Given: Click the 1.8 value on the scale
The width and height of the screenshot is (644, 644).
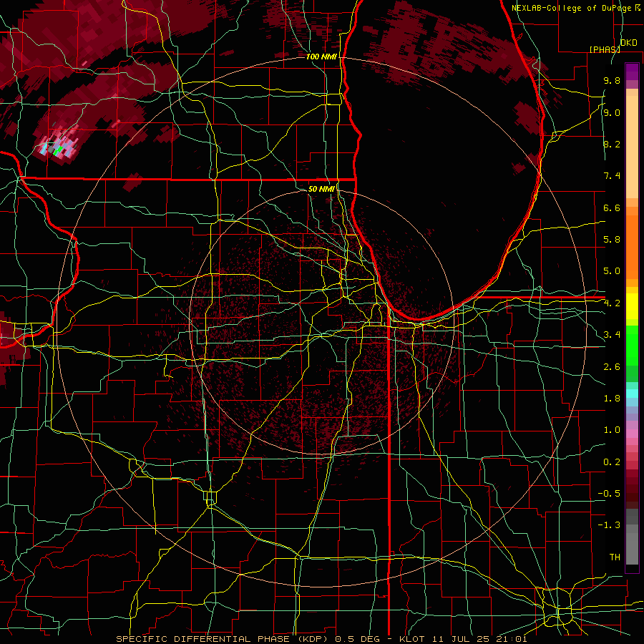Looking at the screenshot, I should (x=612, y=399).
